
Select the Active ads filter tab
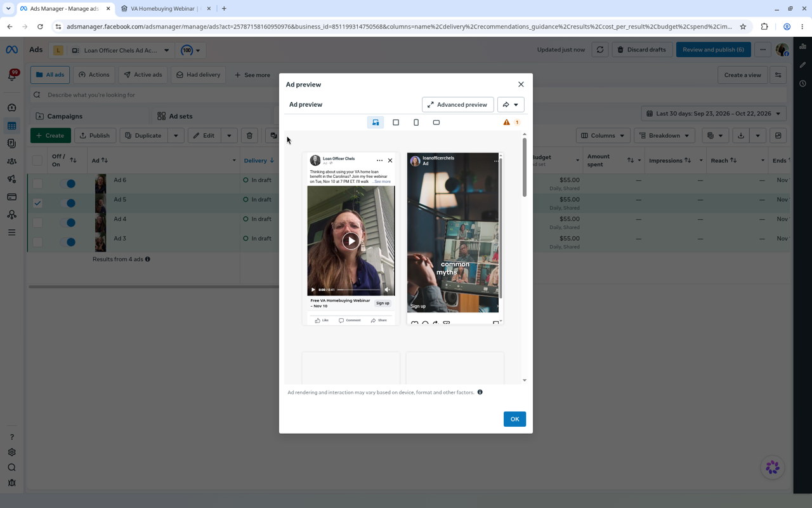[143, 75]
